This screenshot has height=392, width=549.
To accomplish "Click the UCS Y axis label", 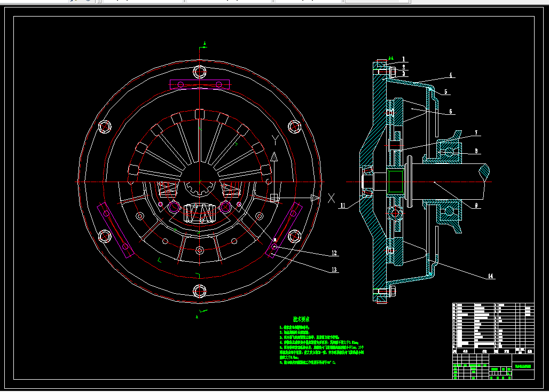I will point(276,140).
